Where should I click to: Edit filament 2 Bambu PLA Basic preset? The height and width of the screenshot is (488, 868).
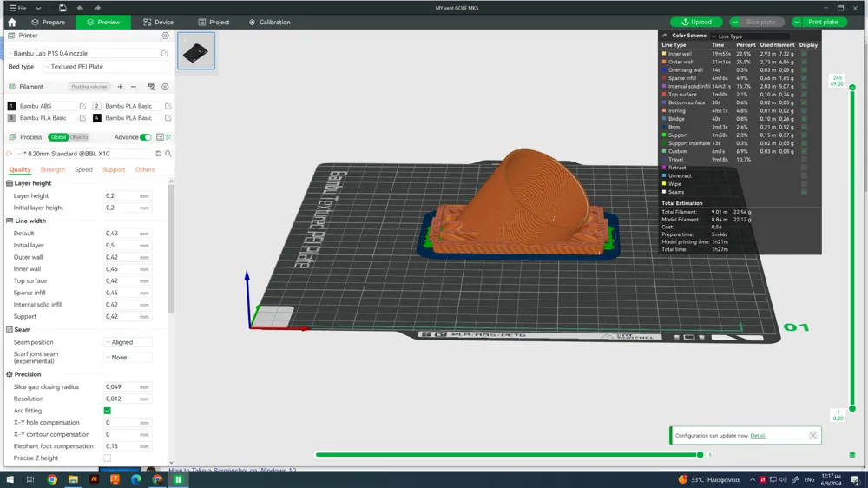pos(168,106)
